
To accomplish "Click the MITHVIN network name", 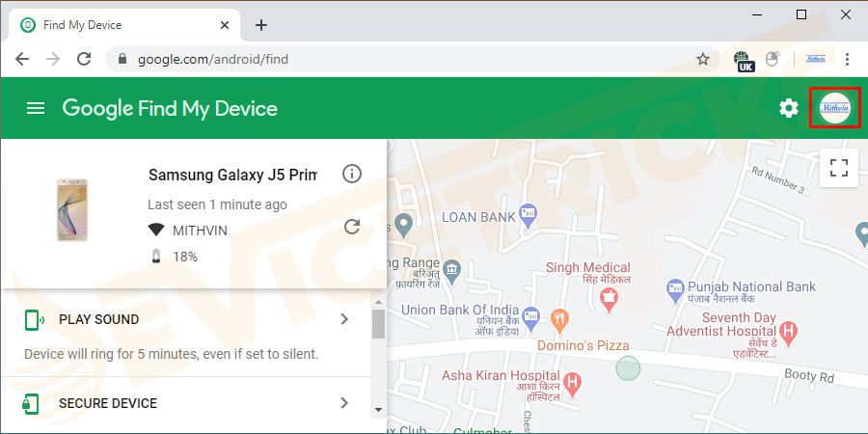I will [x=200, y=231].
